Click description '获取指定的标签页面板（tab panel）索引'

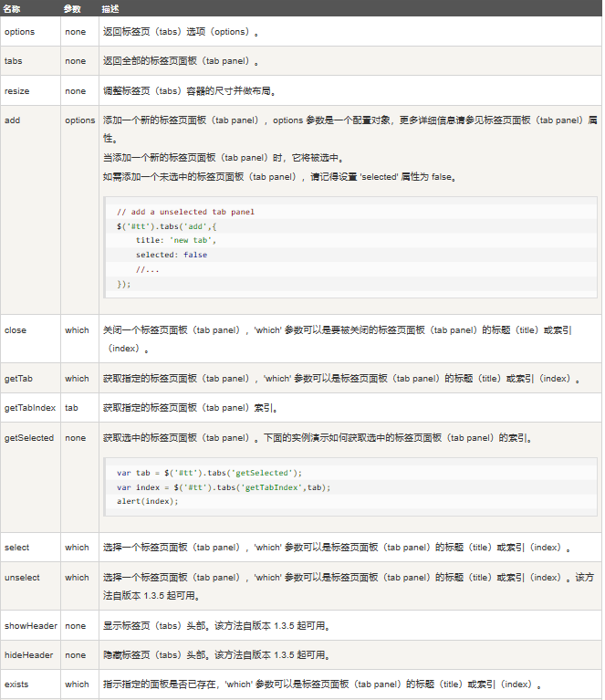(x=190, y=408)
